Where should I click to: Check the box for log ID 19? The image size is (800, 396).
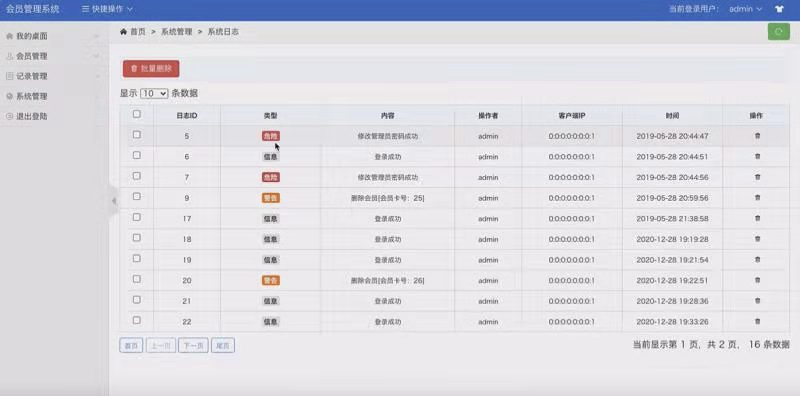137,258
